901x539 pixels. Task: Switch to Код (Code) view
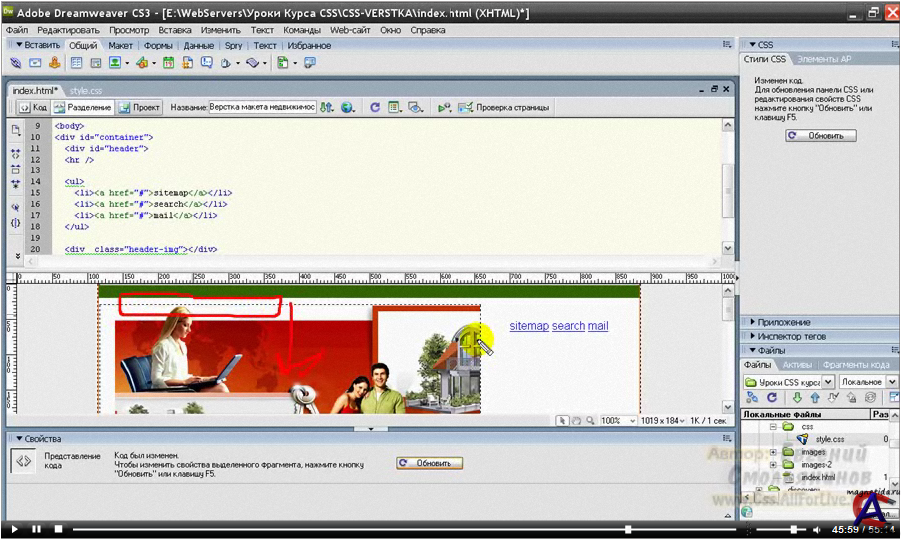tap(33, 107)
